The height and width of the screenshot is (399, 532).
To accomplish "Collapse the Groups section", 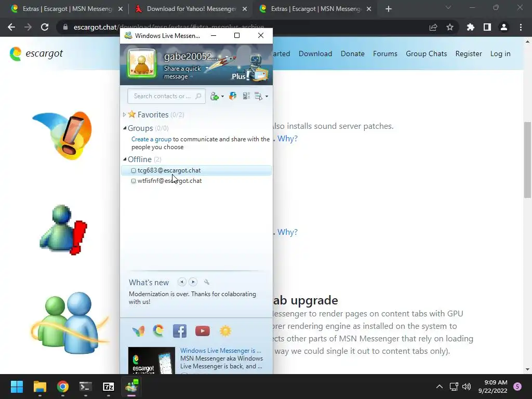I will [125, 128].
